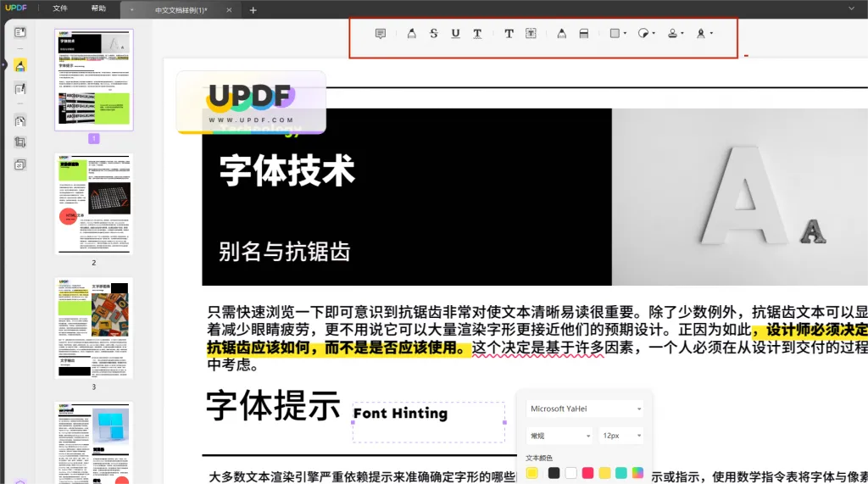Open page 4 thumbnail
The height and width of the screenshot is (484, 868).
pos(94,442)
